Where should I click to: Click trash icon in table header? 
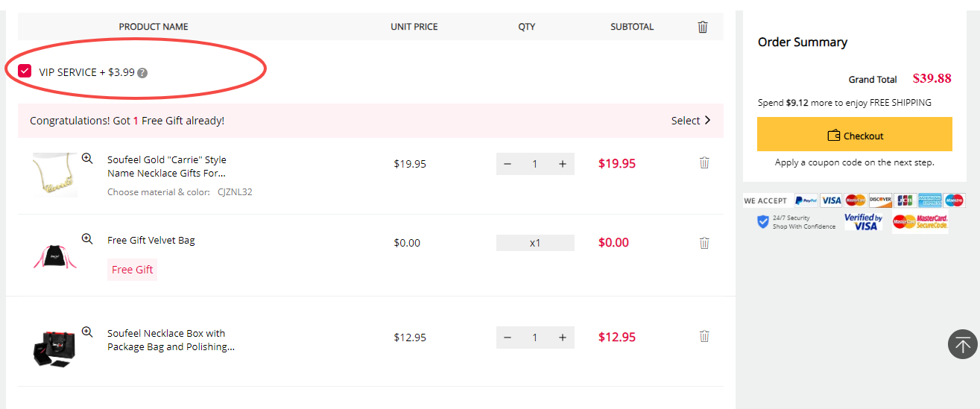point(703,27)
